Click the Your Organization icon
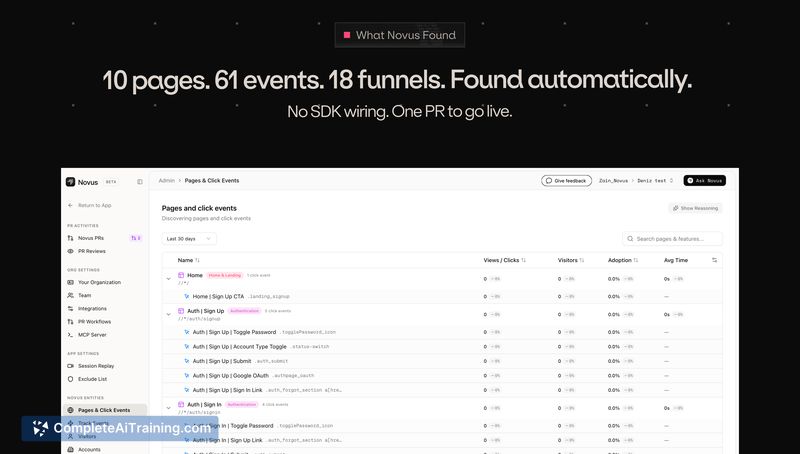This screenshot has width=800, height=454. click(70, 282)
